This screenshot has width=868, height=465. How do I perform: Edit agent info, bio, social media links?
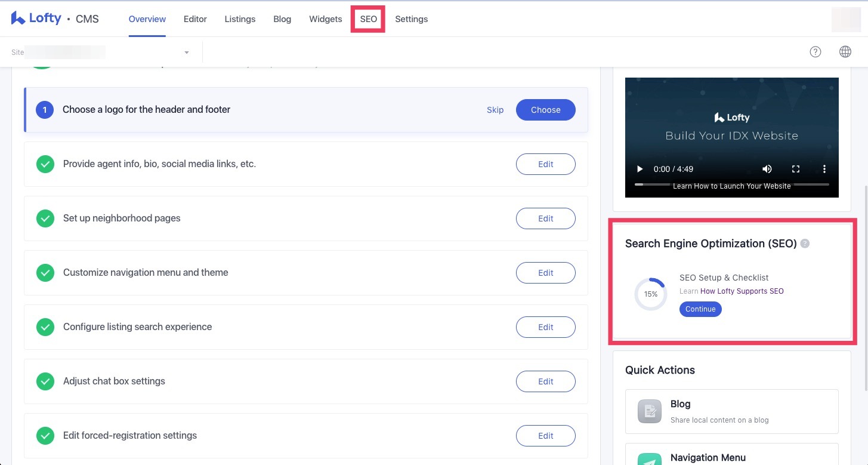pos(546,164)
